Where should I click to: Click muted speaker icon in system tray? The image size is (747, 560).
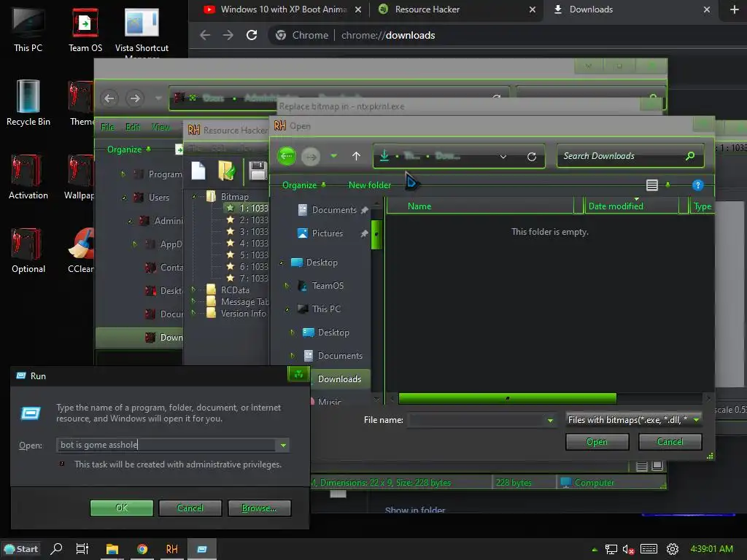tap(628, 550)
